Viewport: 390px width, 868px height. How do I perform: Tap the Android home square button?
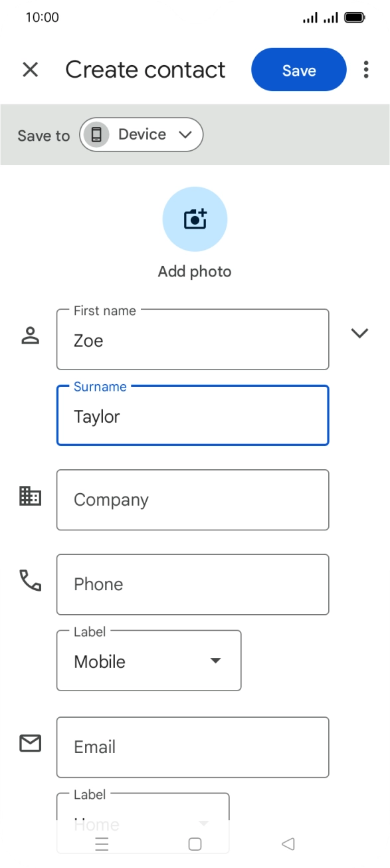(x=195, y=844)
